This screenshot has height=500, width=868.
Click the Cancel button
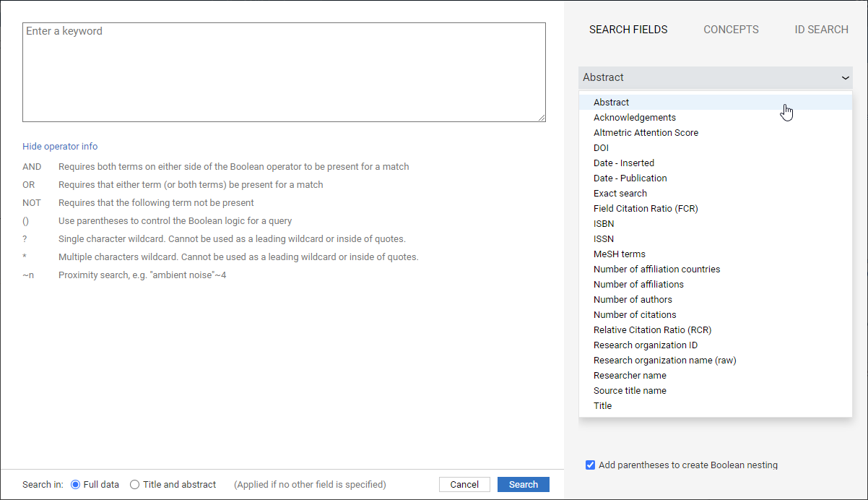464,485
